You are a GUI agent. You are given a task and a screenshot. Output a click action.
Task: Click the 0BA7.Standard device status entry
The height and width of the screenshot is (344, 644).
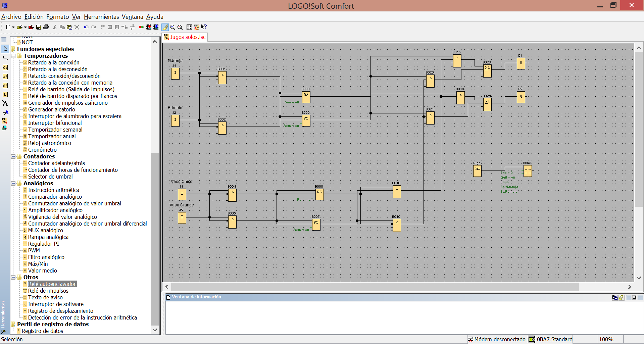click(550, 339)
